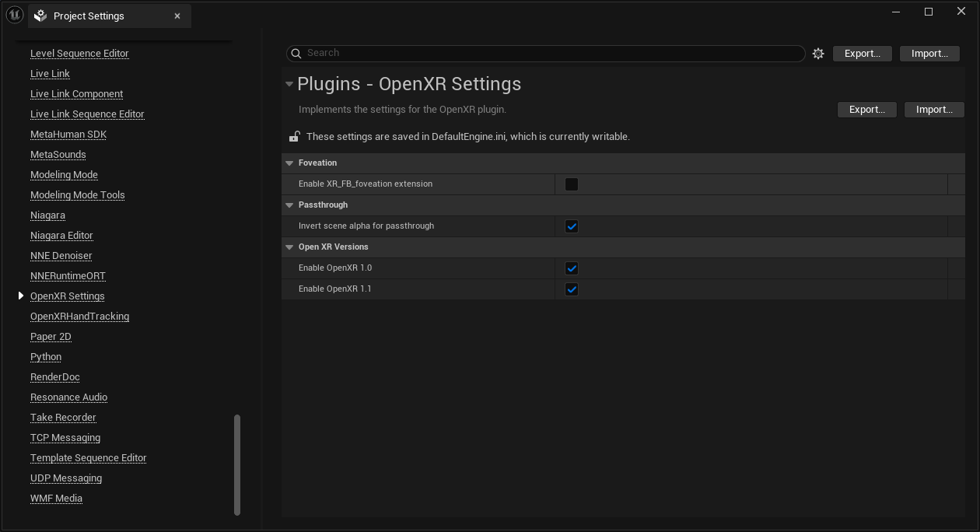Click the DefaultEngine.ini writable notice text
The height and width of the screenshot is (532, 980).
(468, 137)
